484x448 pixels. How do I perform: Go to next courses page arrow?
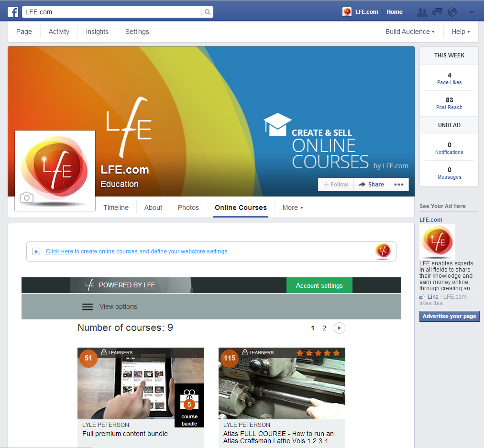pos(339,328)
